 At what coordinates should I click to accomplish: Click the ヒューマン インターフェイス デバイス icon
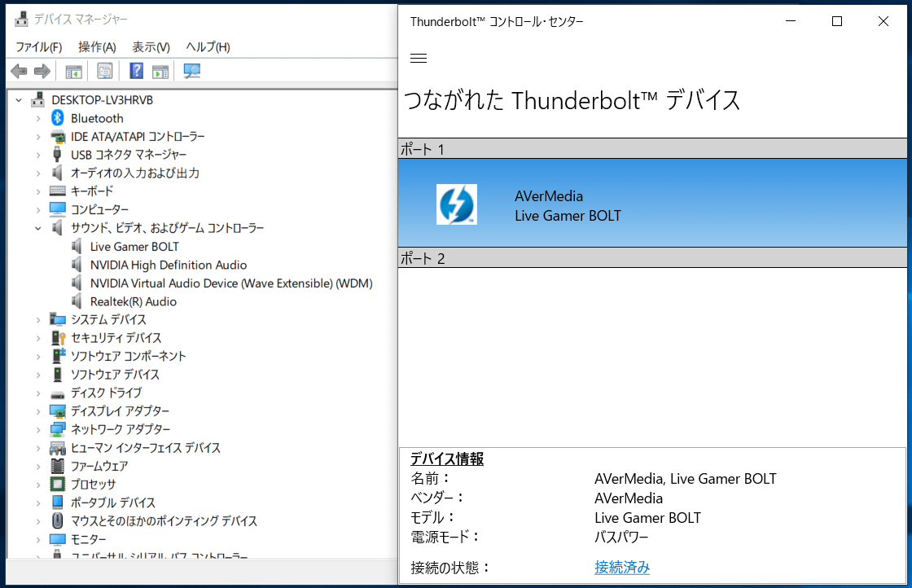(58, 448)
